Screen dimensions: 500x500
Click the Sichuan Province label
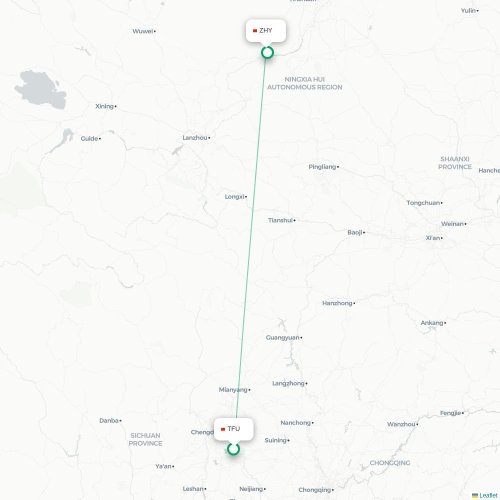145,439
